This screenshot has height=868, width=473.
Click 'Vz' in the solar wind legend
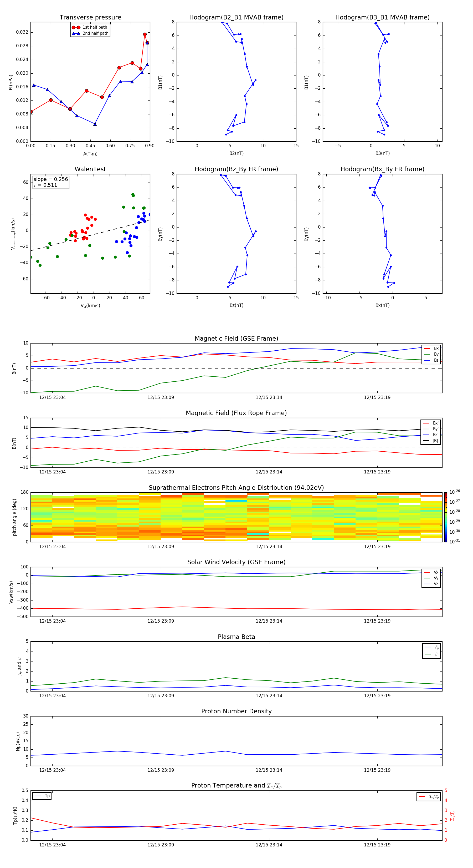(x=436, y=584)
